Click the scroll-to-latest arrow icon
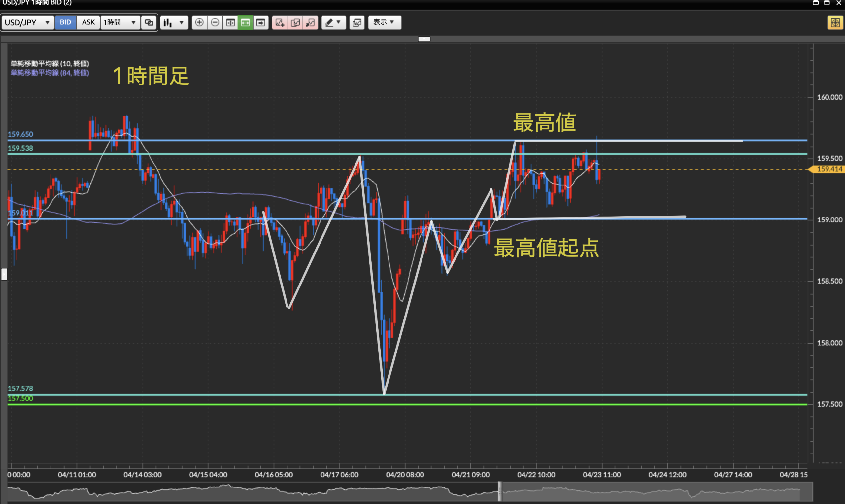The image size is (845, 504). [x=260, y=22]
